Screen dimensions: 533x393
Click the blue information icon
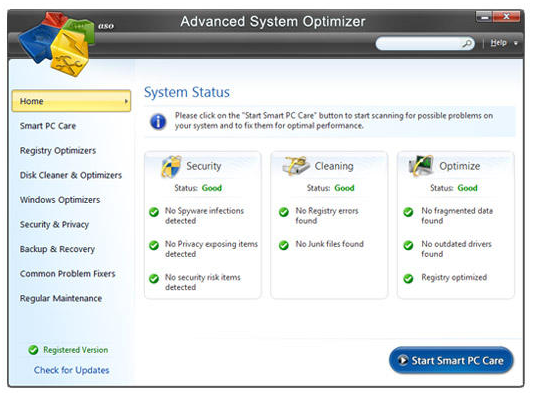tap(158, 121)
